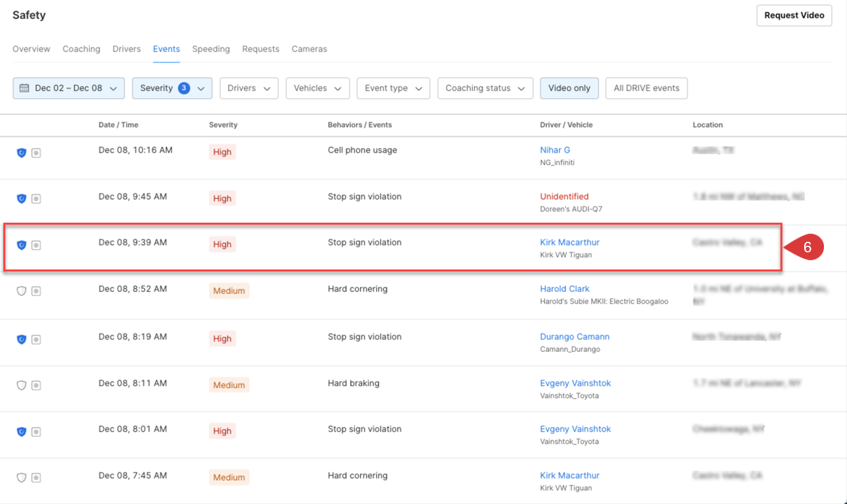Open the Event type dropdown
This screenshot has height=504, width=847.
tap(393, 88)
